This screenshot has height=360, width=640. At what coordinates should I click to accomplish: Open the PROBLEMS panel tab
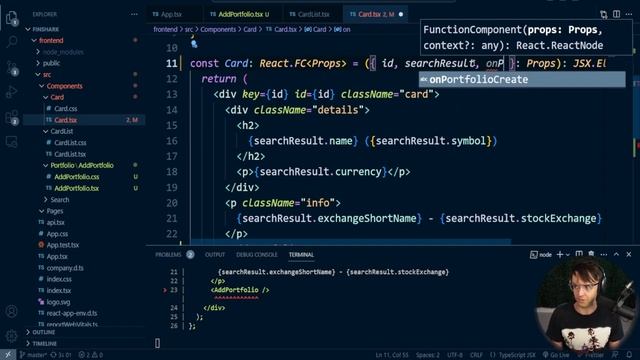[168, 255]
